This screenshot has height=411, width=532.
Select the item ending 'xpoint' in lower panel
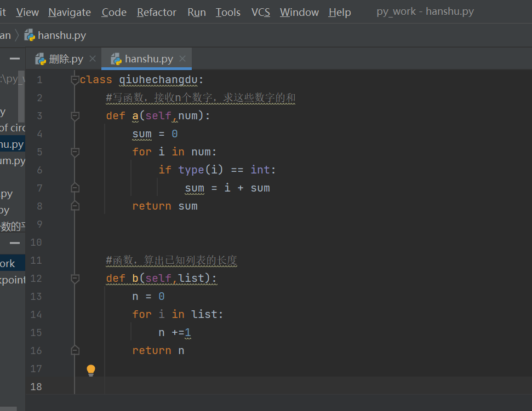click(x=13, y=280)
